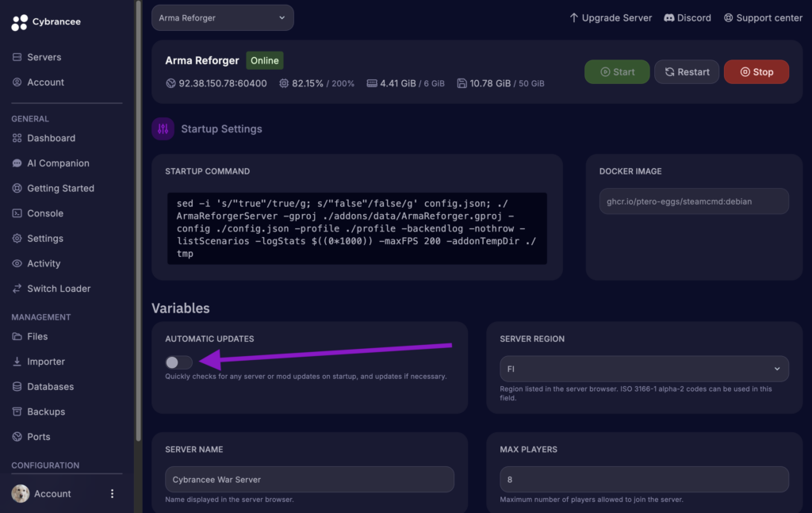Click the Importer download icon
This screenshot has width=812, height=513.
[17, 362]
